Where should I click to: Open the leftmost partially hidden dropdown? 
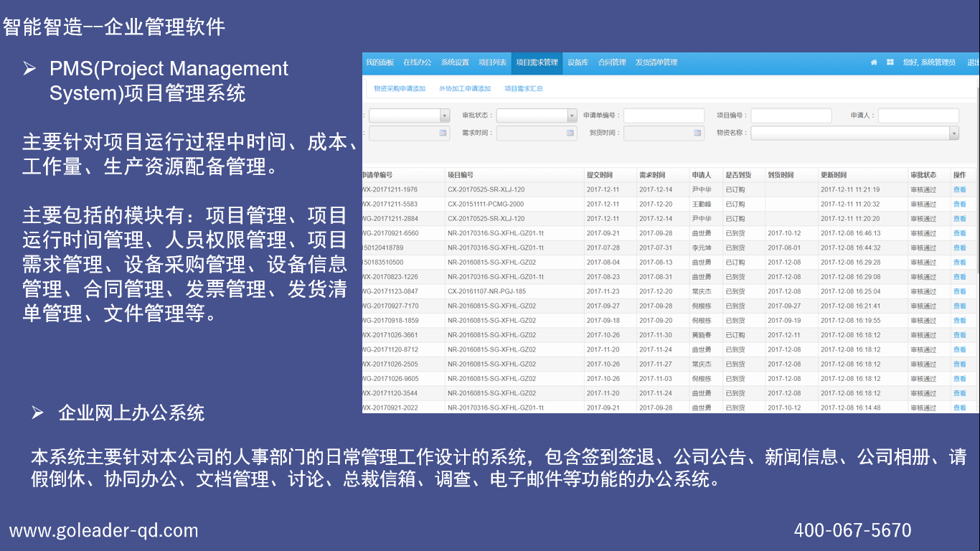pyautogui.click(x=444, y=116)
